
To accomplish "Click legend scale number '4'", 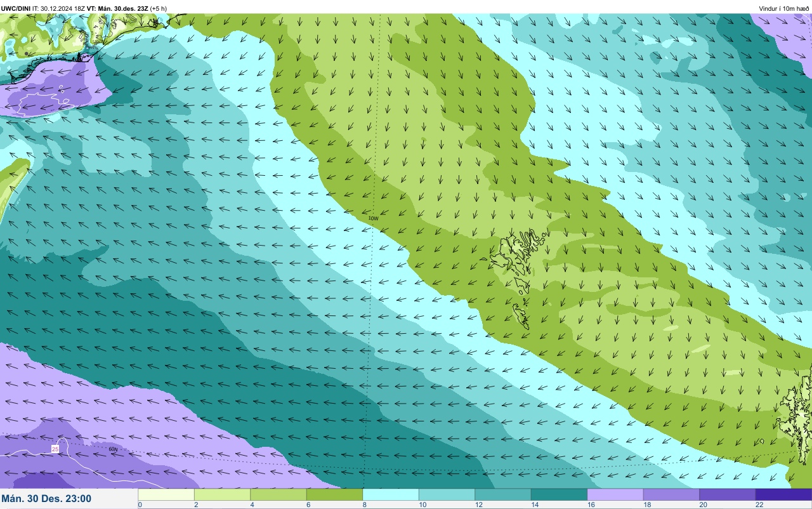I will click(x=251, y=505).
